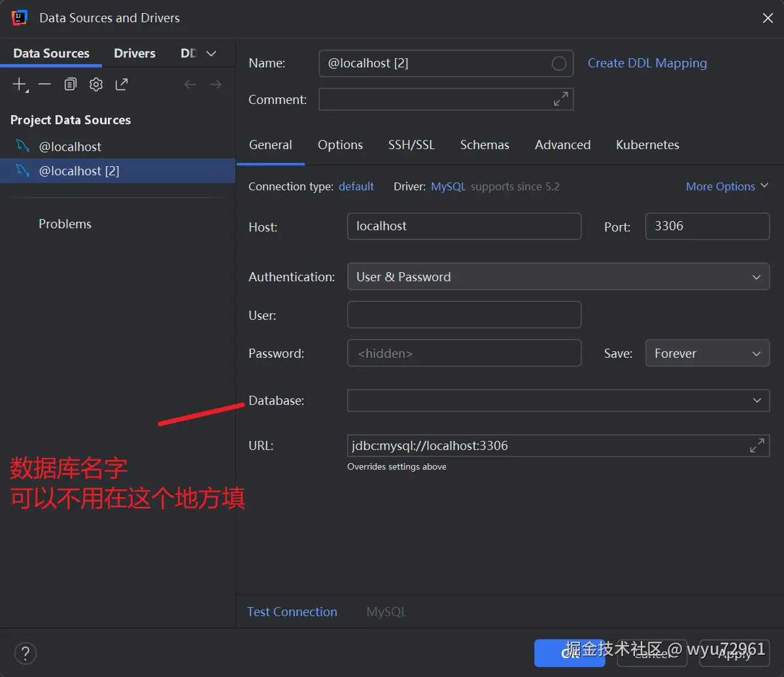Select the @localhost data source
This screenshot has height=677, width=784.
click(118, 147)
